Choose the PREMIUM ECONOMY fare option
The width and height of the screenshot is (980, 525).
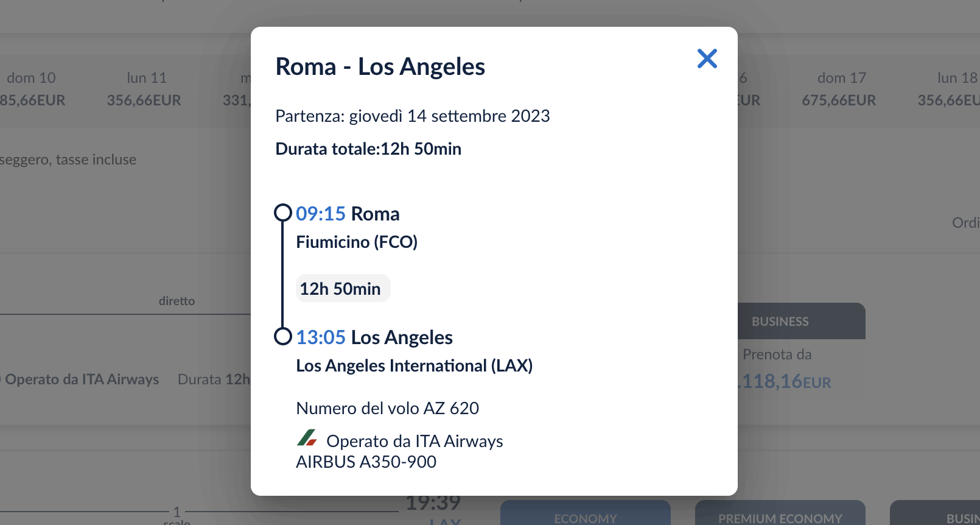coord(780,513)
